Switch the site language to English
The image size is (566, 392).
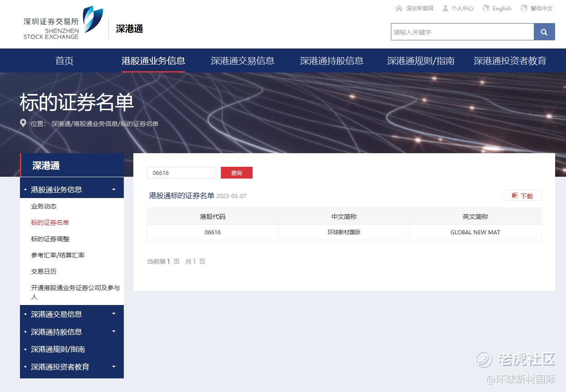502,9
